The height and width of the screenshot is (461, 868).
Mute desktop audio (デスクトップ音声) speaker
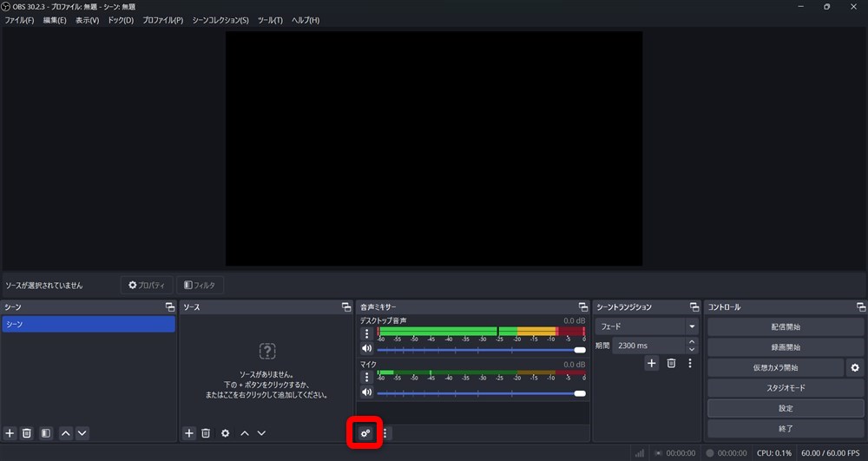click(366, 349)
